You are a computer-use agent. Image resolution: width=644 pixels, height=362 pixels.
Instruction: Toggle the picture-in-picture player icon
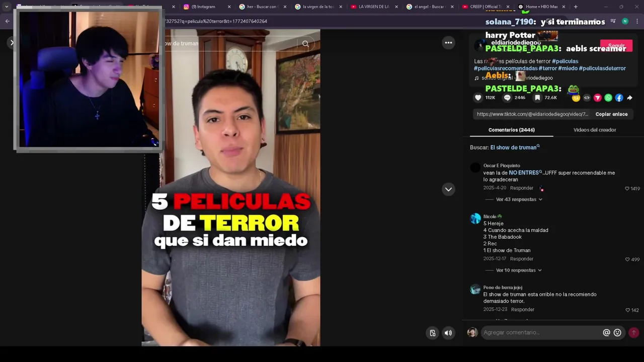tap(432, 333)
